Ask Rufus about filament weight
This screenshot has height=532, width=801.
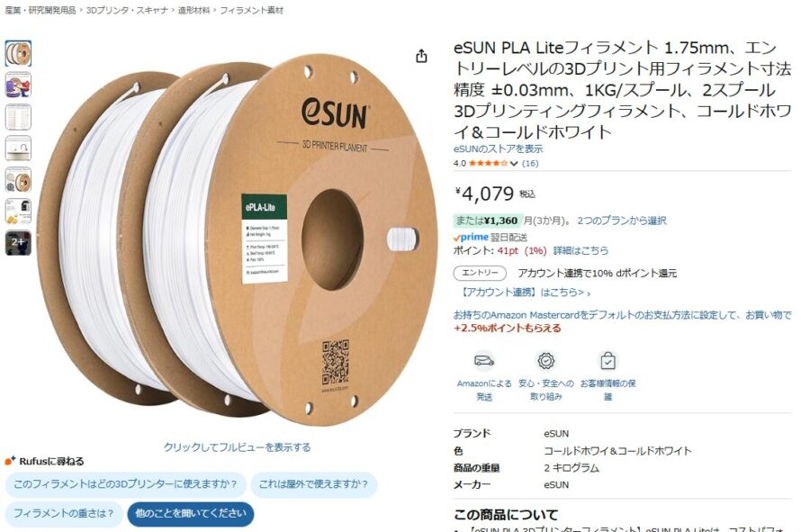pos(64,514)
